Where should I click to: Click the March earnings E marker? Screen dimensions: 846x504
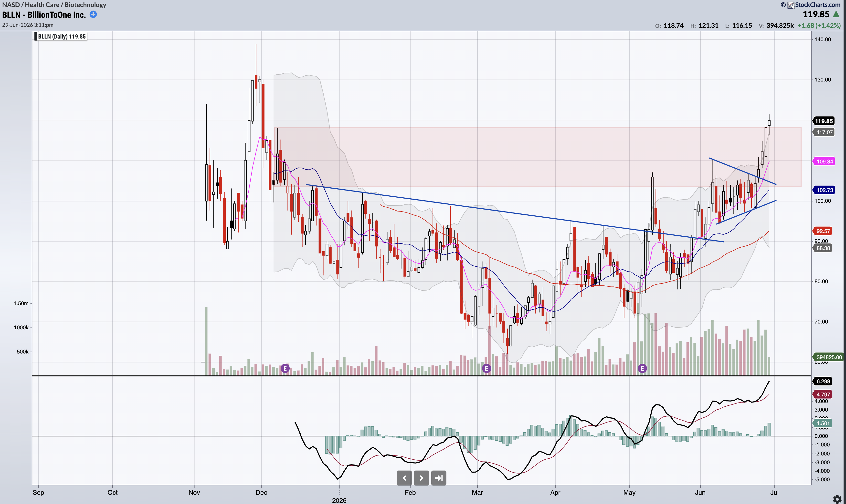pyautogui.click(x=486, y=368)
